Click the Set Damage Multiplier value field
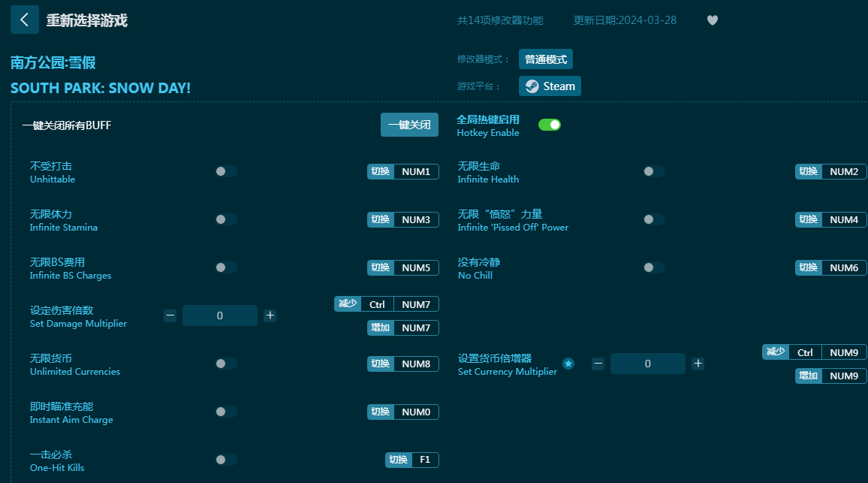868x483 pixels. (x=220, y=315)
